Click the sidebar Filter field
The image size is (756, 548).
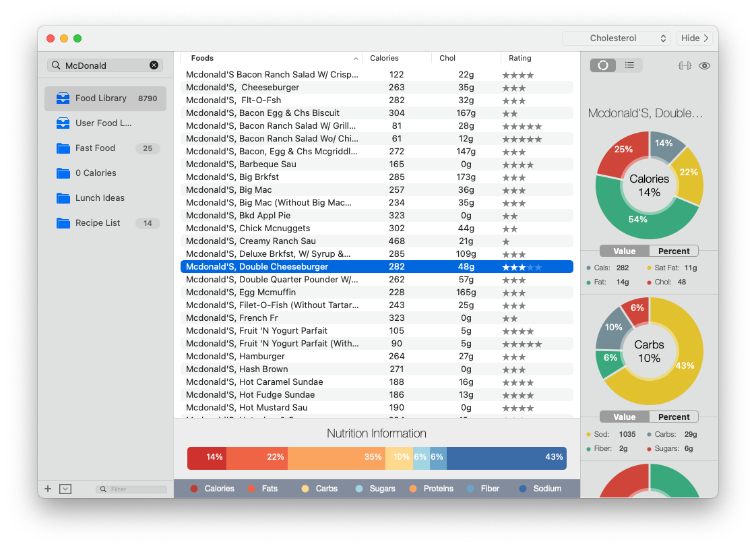pos(135,489)
